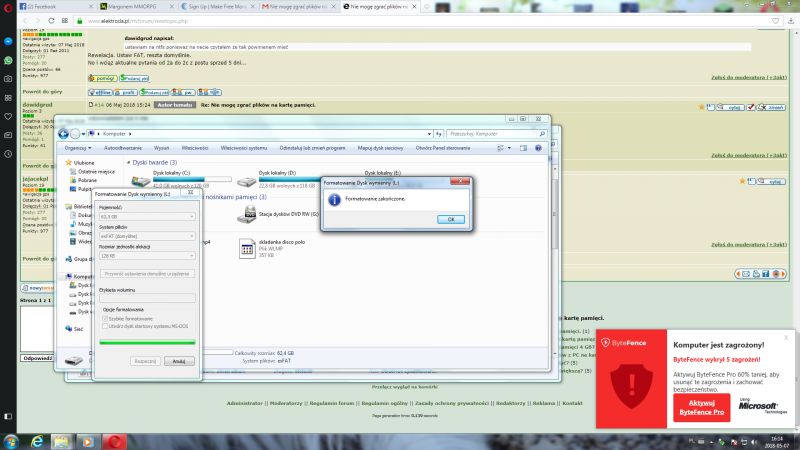This screenshot has height=450, width=800.
Task: Click Odinstaluj lub zmień program
Action: coord(312,148)
